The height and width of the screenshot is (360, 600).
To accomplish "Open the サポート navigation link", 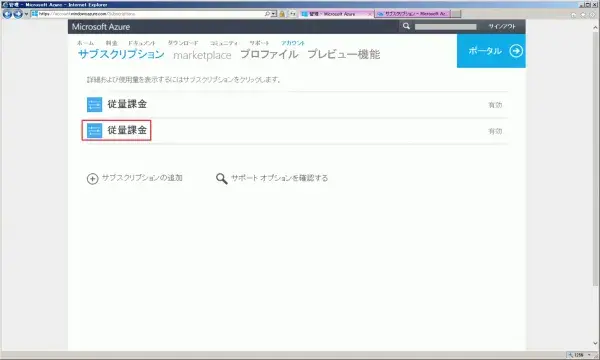I will coord(259,43).
